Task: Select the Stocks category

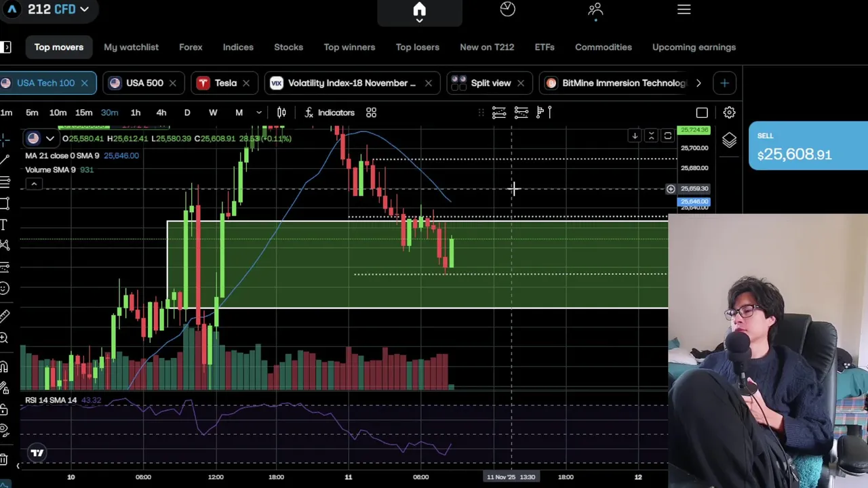Action: 288,47
